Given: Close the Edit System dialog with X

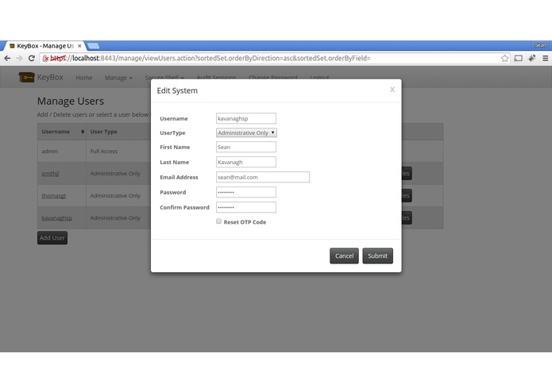Looking at the screenshot, I should coord(392,90).
